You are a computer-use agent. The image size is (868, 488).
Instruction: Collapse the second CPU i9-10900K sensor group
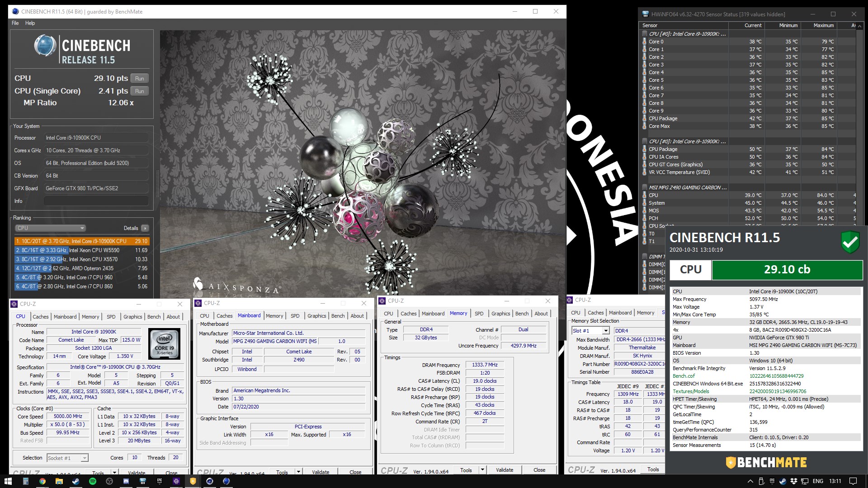[x=645, y=141]
